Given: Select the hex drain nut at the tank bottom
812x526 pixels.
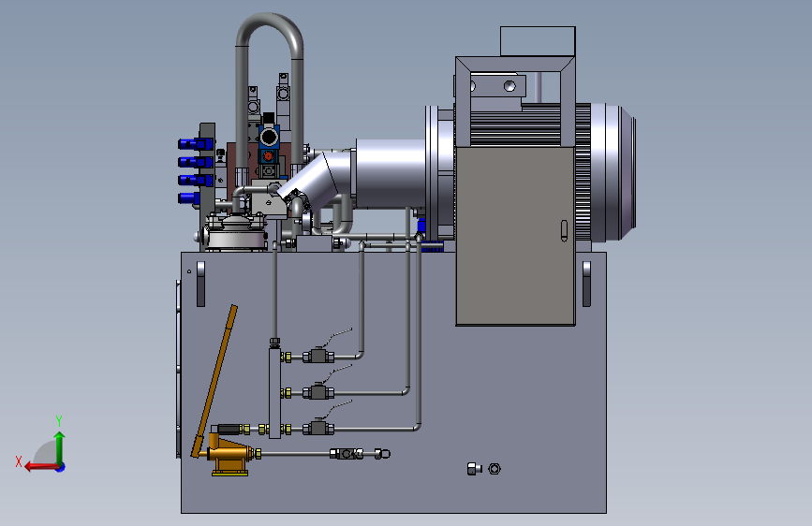Looking at the screenshot, I should pos(495,469).
